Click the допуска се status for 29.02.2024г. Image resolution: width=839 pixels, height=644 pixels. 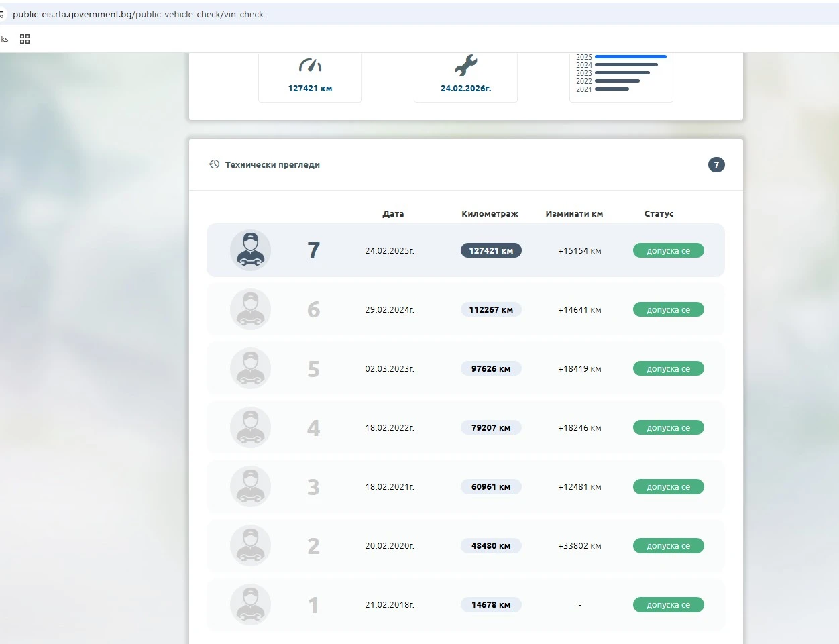tap(668, 309)
